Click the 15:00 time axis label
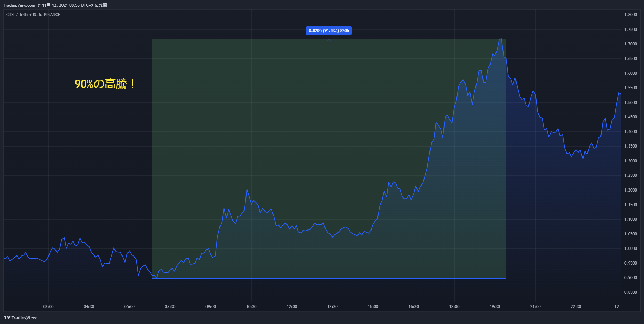 [x=373, y=307]
